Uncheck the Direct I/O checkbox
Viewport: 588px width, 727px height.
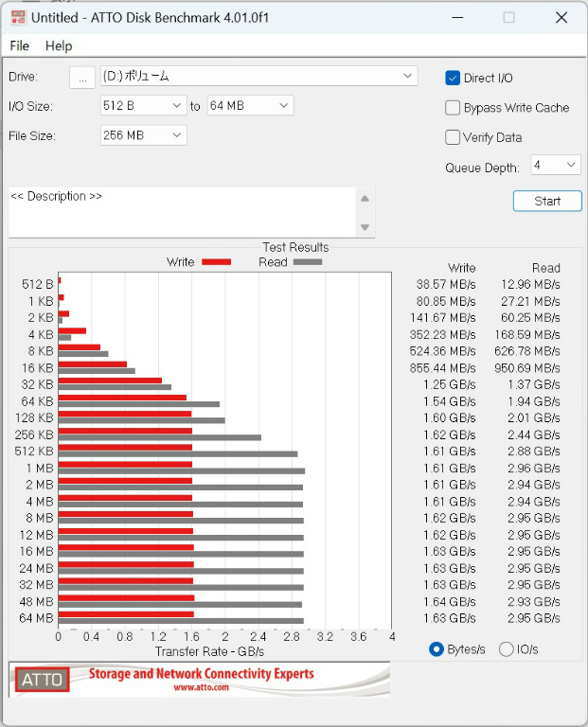tap(453, 78)
